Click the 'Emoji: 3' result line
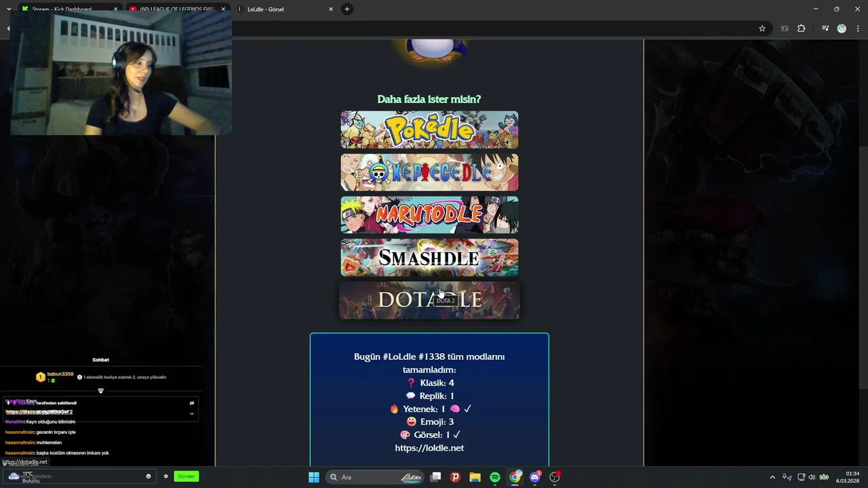This screenshot has height=488, width=868. [429, 422]
